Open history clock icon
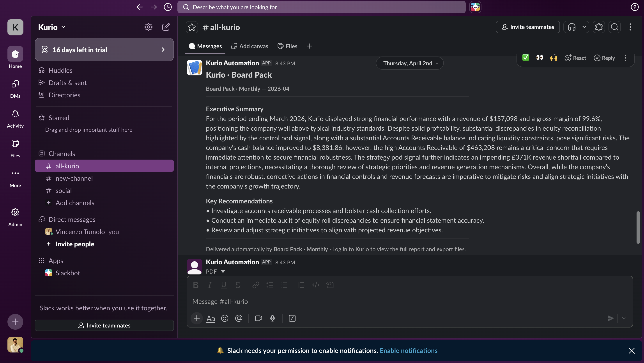 (168, 7)
